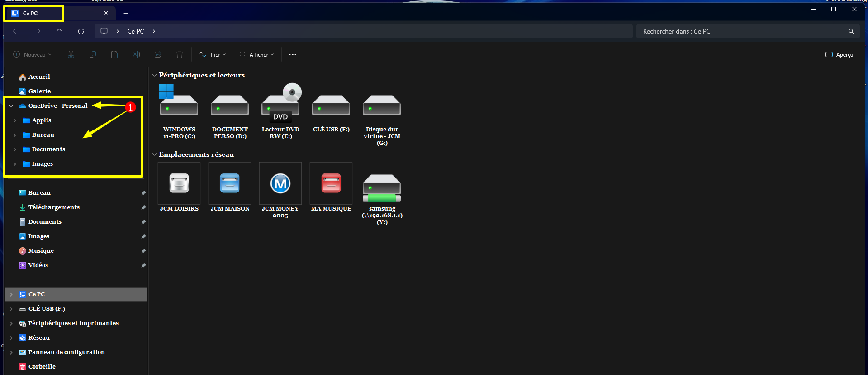Toggle the Aperçu preview pane
Image resolution: width=868 pixels, height=375 pixels.
click(x=840, y=55)
